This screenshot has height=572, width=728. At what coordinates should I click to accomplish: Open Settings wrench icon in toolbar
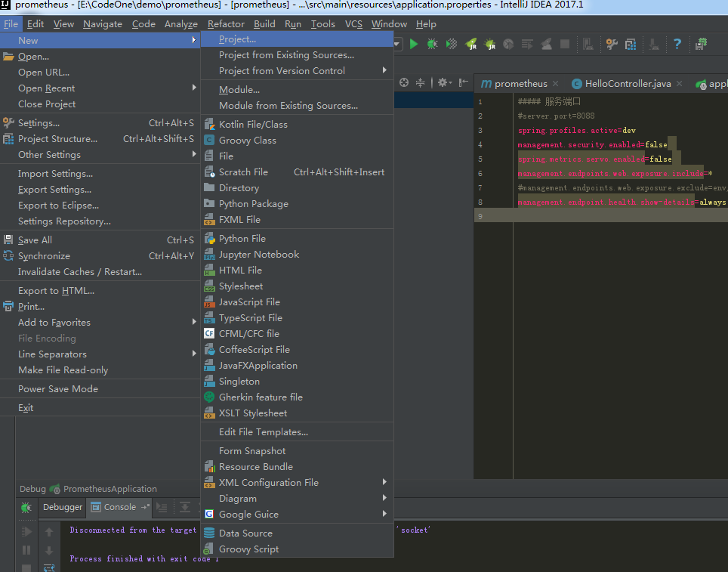pyautogui.click(x=612, y=44)
